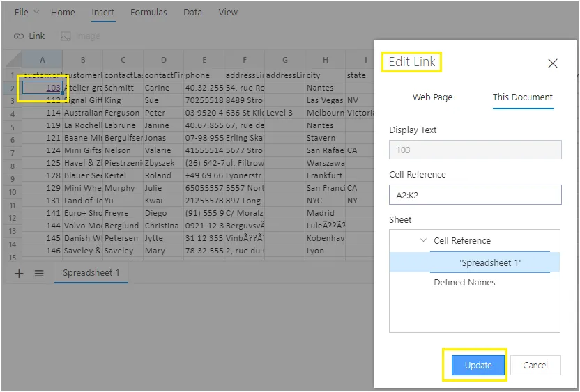Image resolution: width=580 pixels, height=392 pixels.
Task: Open the File menu
Action: pyautogui.click(x=22, y=13)
